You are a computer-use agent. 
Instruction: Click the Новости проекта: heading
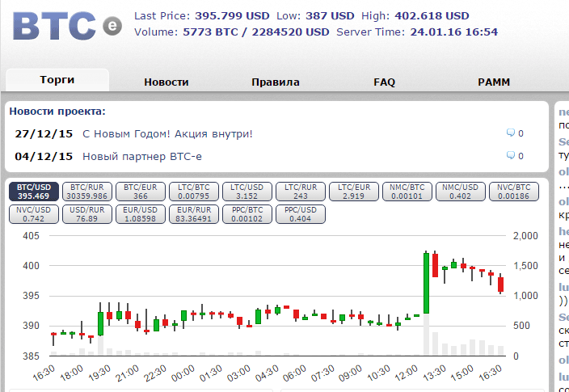tap(57, 111)
